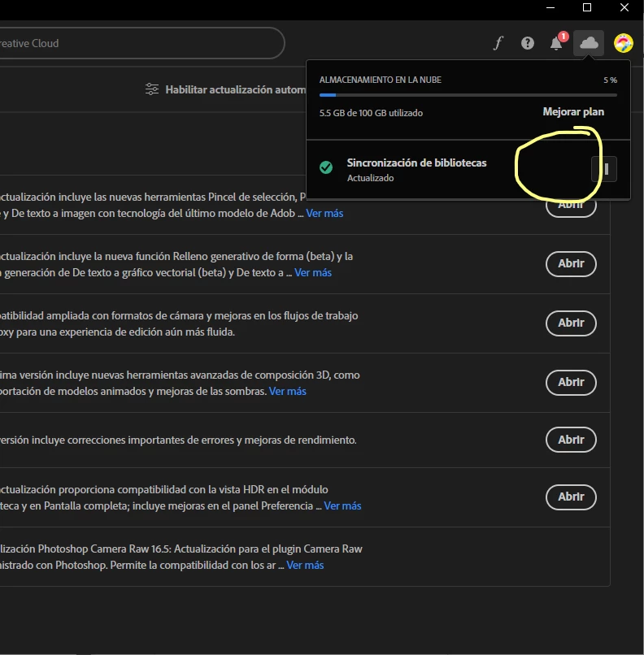Click Abrir for Relleno generativo de forma app
This screenshot has width=644, height=655.
click(571, 263)
